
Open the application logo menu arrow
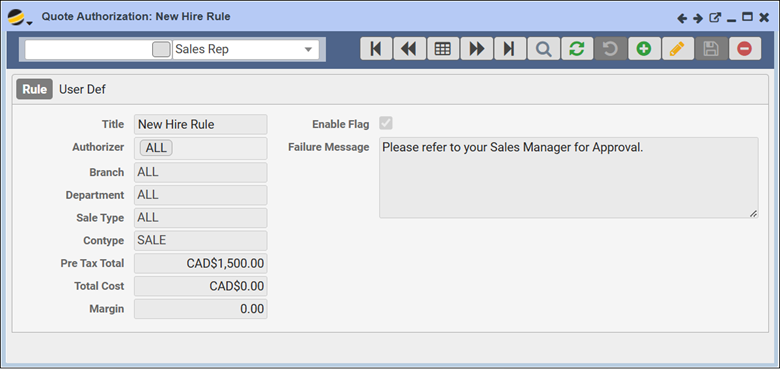click(x=30, y=23)
